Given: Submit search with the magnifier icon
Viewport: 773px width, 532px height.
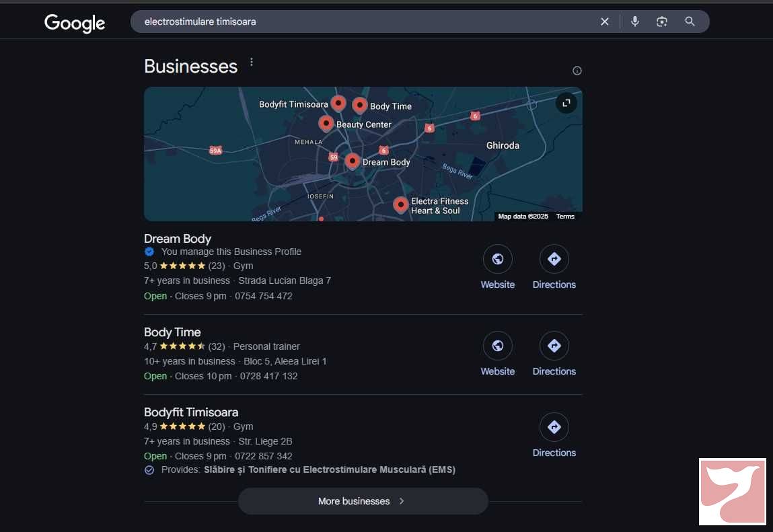Looking at the screenshot, I should click(x=690, y=22).
